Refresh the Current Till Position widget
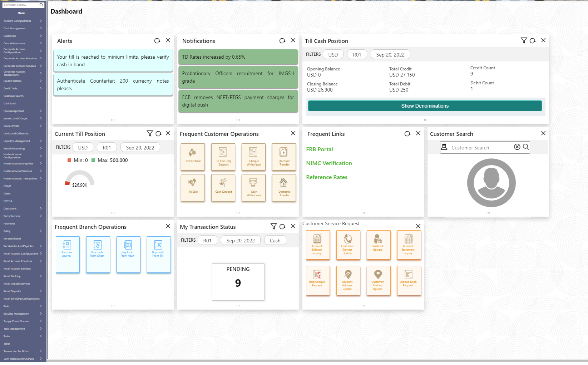Viewport: 588px width, 365px height. (x=159, y=134)
